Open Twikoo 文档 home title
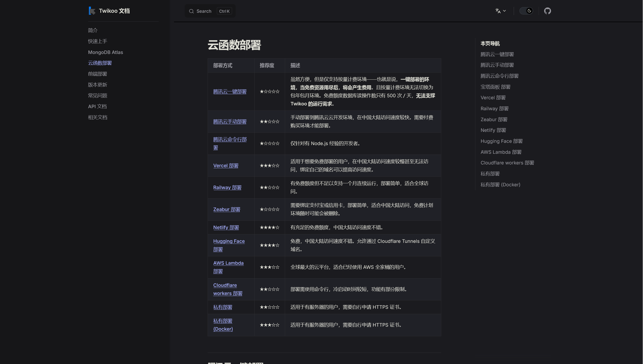Image resolution: width=643 pixels, height=364 pixels. tap(114, 11)
